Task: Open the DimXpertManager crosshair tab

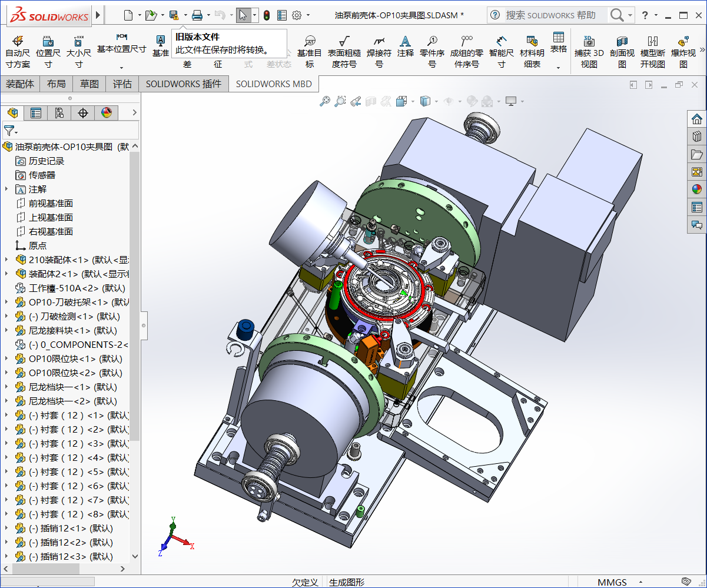Action: coord(83,113)
